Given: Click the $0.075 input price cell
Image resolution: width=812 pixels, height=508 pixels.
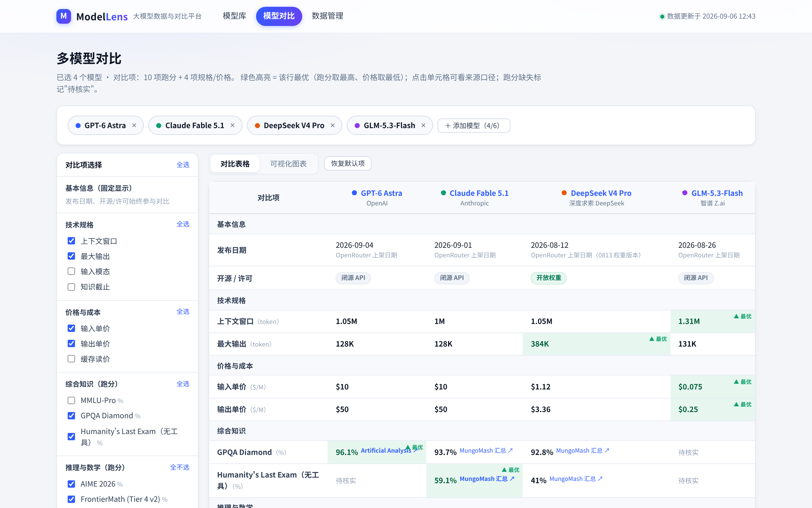Looking at the screenshot, I should click(x=713, y=387).
